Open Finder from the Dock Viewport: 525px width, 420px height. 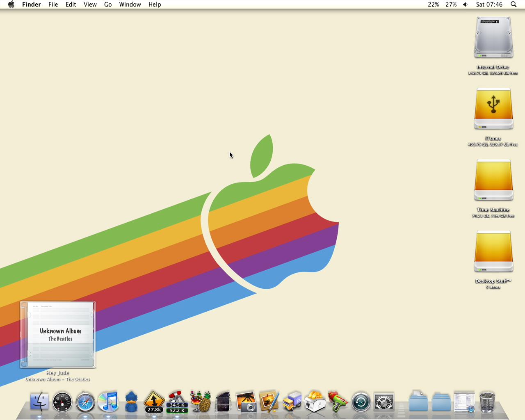click(x=39, y=402)
